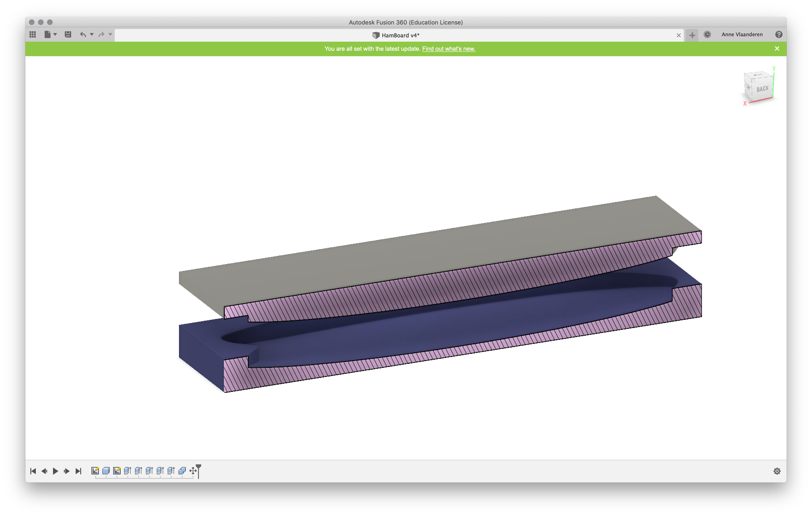Select the second extrude feature in timeline
The image size is (812, 516).
tap(138, 470)
